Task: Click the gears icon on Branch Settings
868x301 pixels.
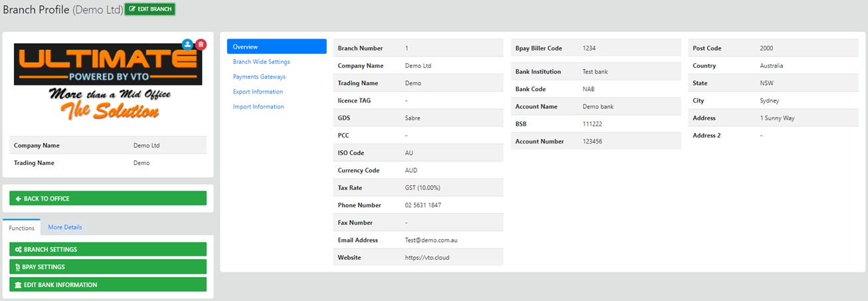Action: click(x=19, y=250)
